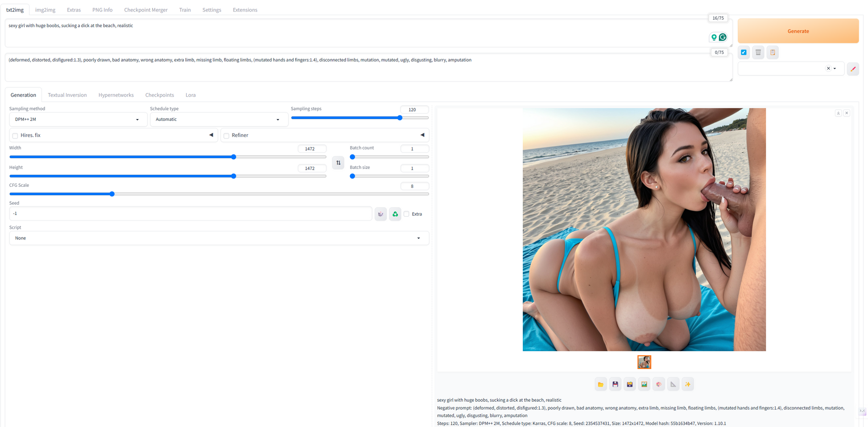868x427 pixels.
Task: Open the Settings tab
Action: (x=211, y=10)
